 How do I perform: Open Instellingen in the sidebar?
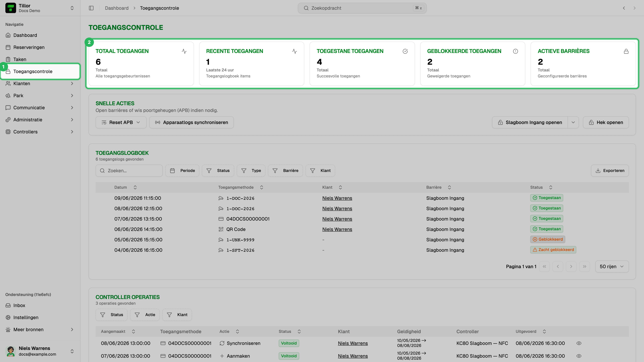coord(40,318)
